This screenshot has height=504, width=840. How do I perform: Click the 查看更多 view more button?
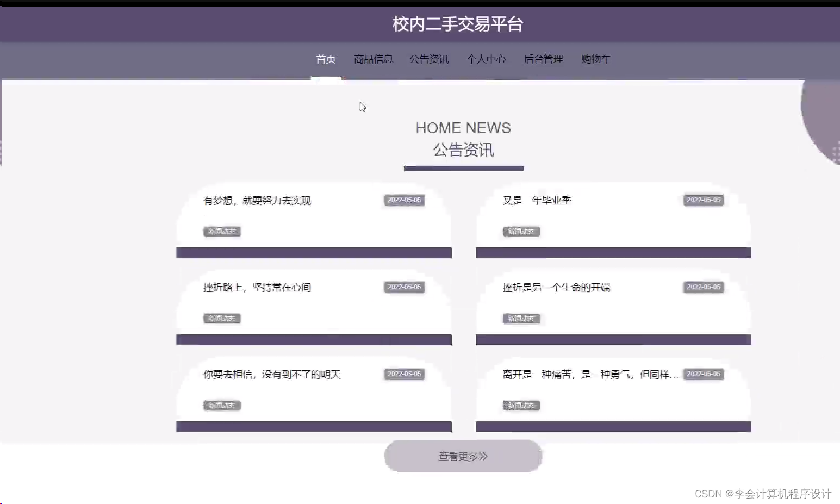462,456
